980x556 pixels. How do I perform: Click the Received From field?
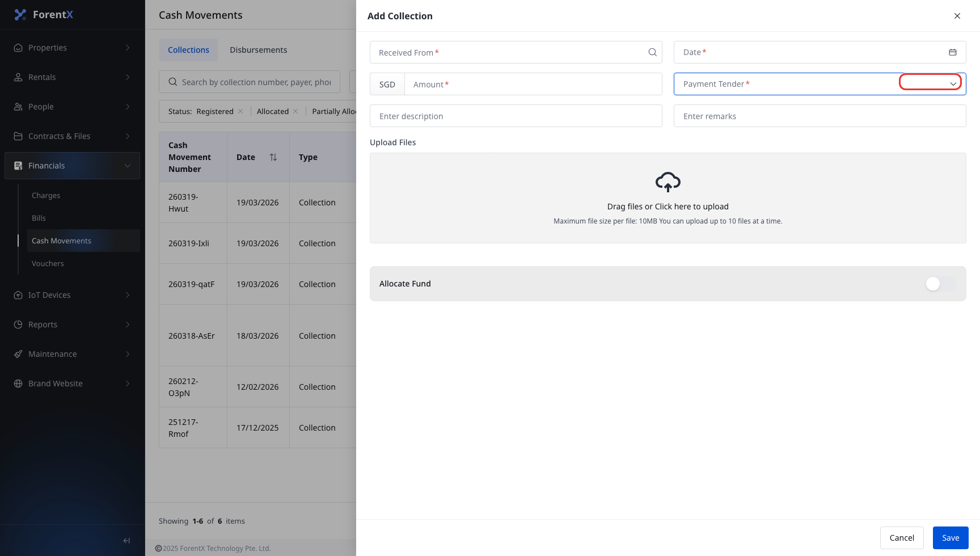click(516, 52)
